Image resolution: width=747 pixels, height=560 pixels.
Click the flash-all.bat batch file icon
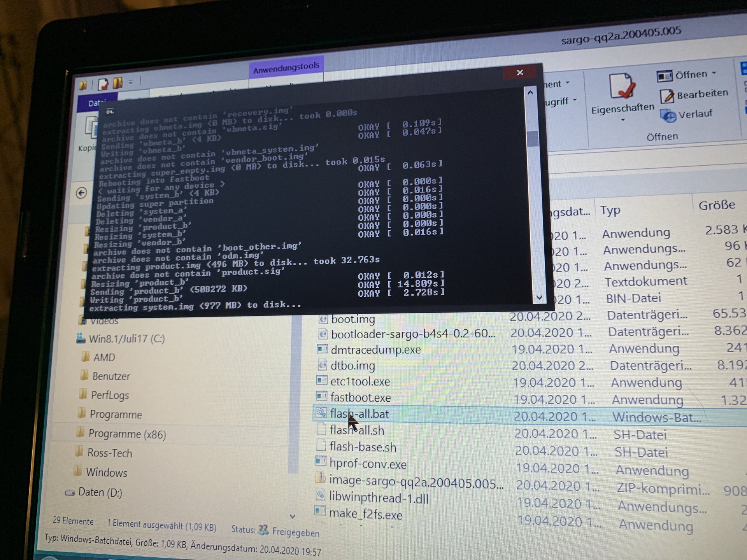pos(321,413)
